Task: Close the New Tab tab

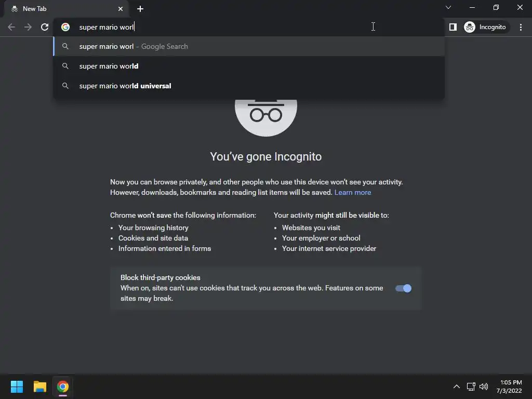Action: pos(121,9)
